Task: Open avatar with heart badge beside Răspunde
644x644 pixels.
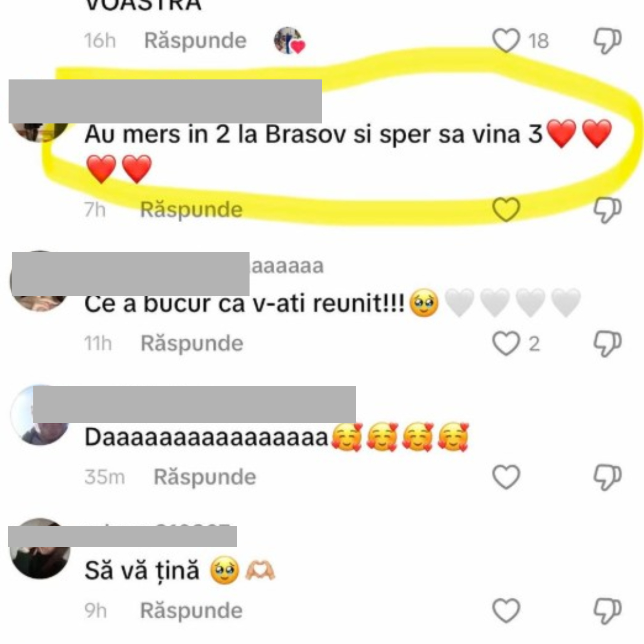Action: pos(289,41)
